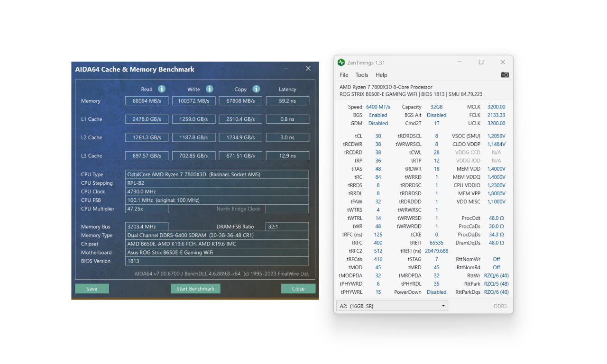Viewport: 607px width, 364px height.
Task: Select the Memory Latency value 59.2 ns
Action: [x=287, y=101]
